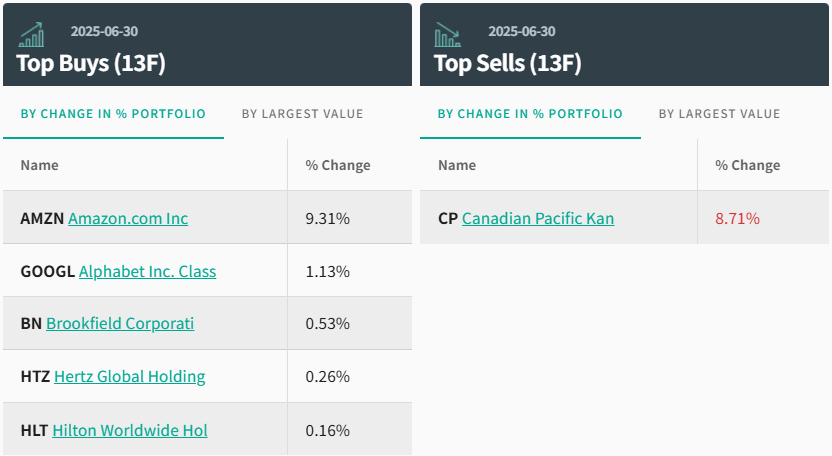Click the Name column header in Top Buys
The width and height of the screenshot is (832, 456).
(x=40, y=165)
